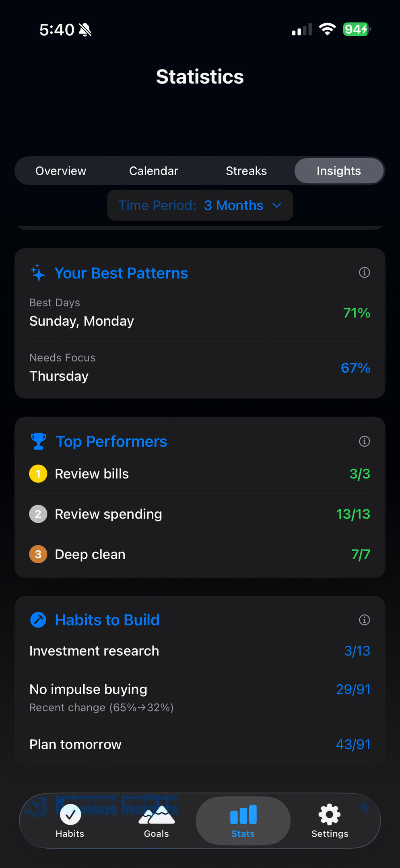
Task: Expand the Time Period dropdown
Action: click(200, 205)
